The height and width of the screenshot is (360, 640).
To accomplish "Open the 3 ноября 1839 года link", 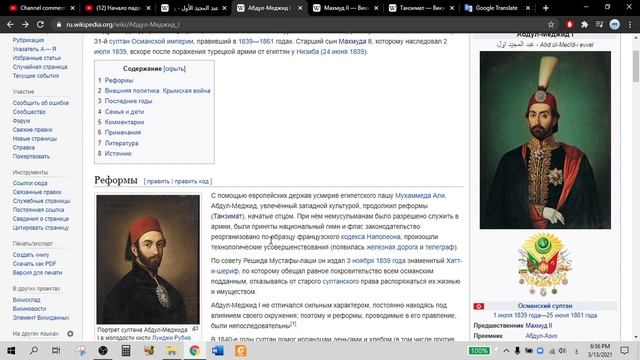I will (x=376, y=260).
